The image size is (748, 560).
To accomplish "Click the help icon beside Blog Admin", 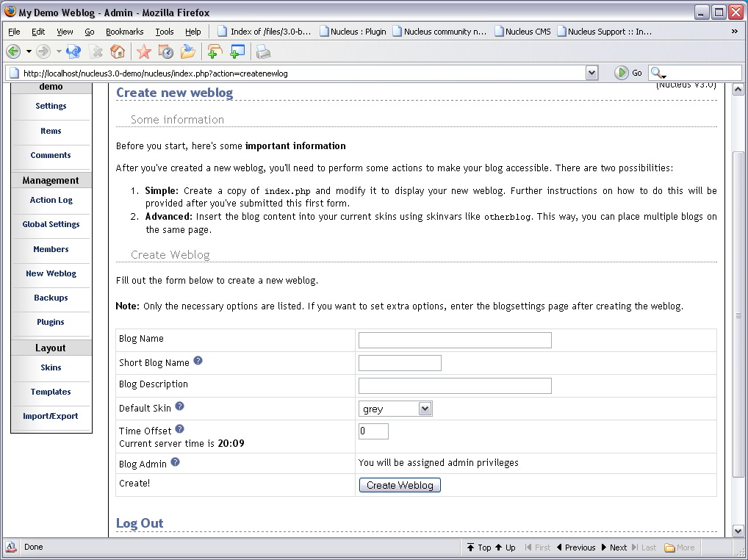I will 175,462.
